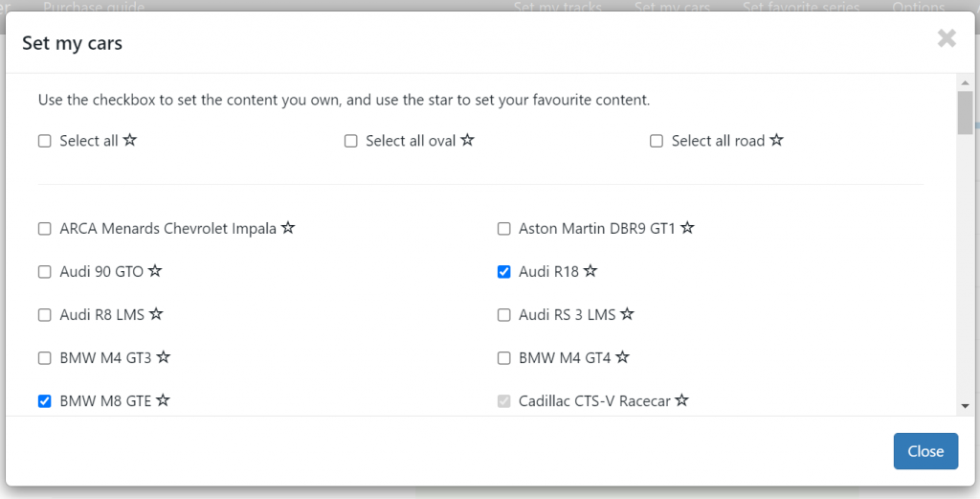Star the Audi R8 LMS car
This screenshot has height=499, width=980.
(x=156, y=314)
